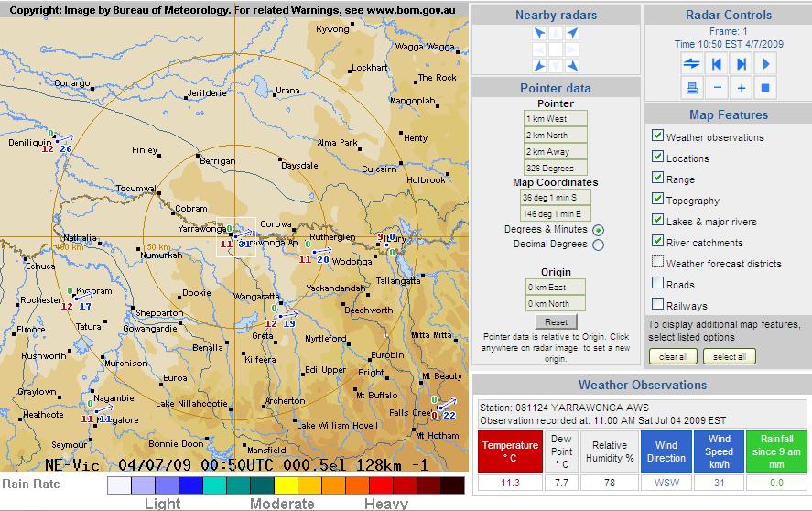Toggle the radar loop swap arrows control
This screenshot has height=511, width=812.
[x=692, y=64]
